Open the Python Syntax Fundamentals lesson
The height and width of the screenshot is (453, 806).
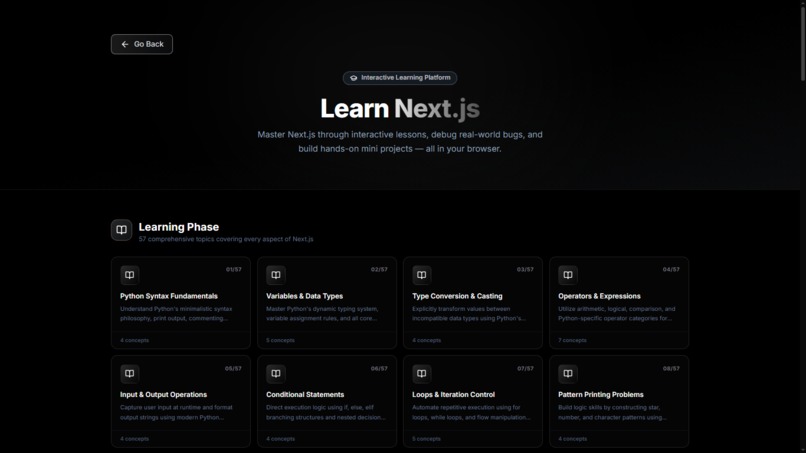click(x=181, y=303)
